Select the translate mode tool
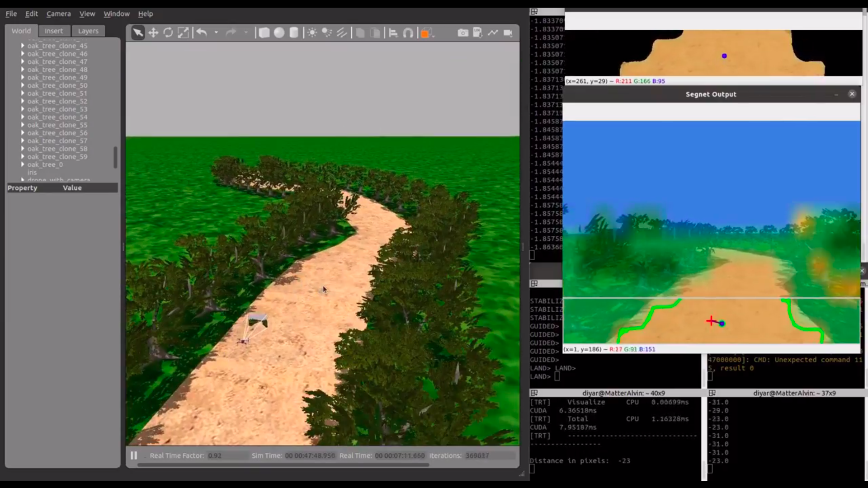Image resolution: width=868 pixels, height=488 pixels. (x=153, y=33)
